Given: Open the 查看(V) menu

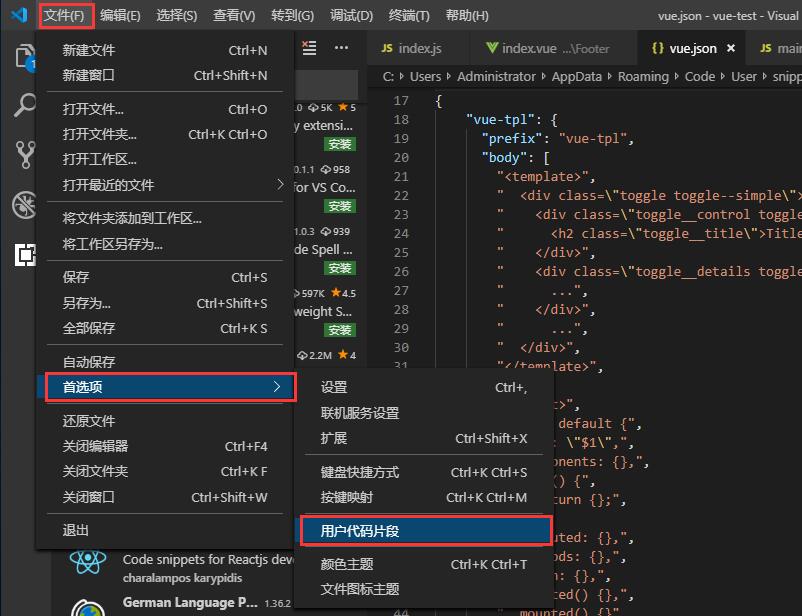Looking at the screenshot, I should pyautogui.click(x=234, y=15).
